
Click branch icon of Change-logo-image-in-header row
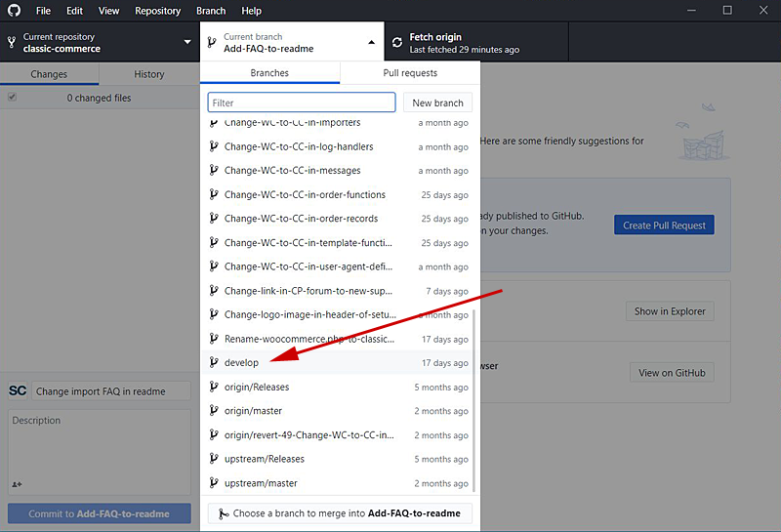point(214,314)
